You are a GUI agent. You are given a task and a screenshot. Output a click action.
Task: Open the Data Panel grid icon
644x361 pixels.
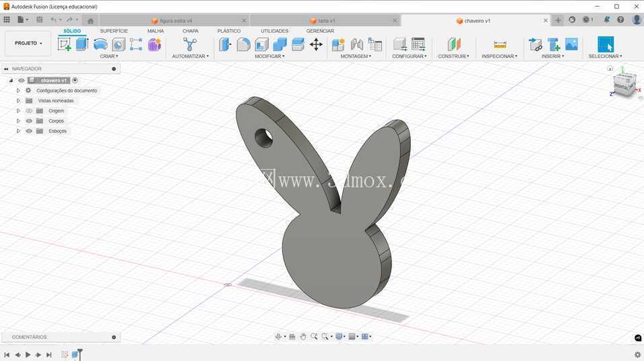click(x=7, y=20)
